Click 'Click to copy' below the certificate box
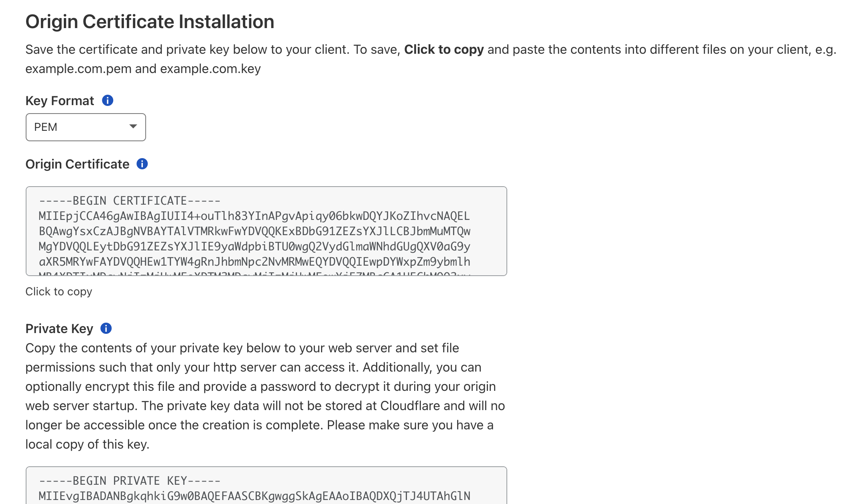 59,291
